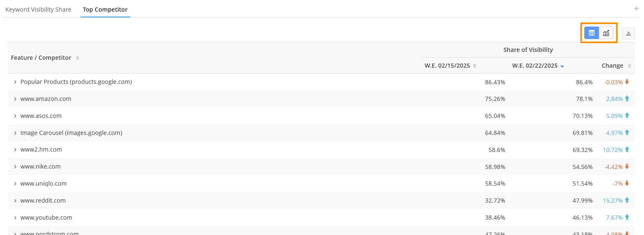This screenshot has width=644, height=235.
Task: Sort by Feature / Competitor column
Action: click(x=78, y=58)
